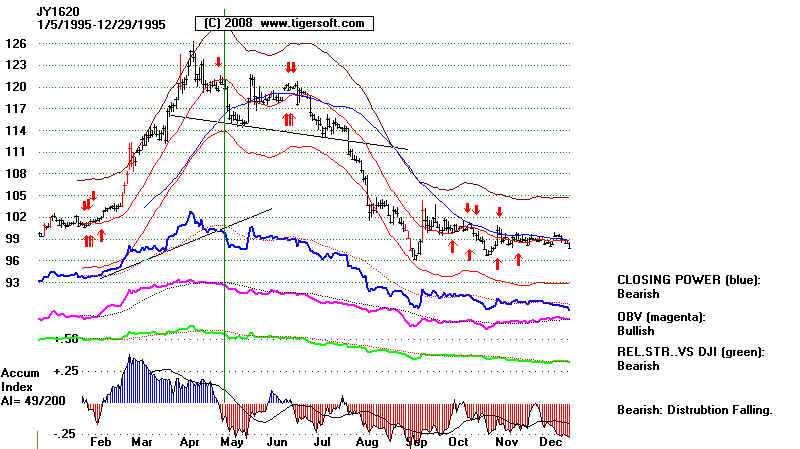Click the rightmost red up arrow in November

[x=518, y=260]
